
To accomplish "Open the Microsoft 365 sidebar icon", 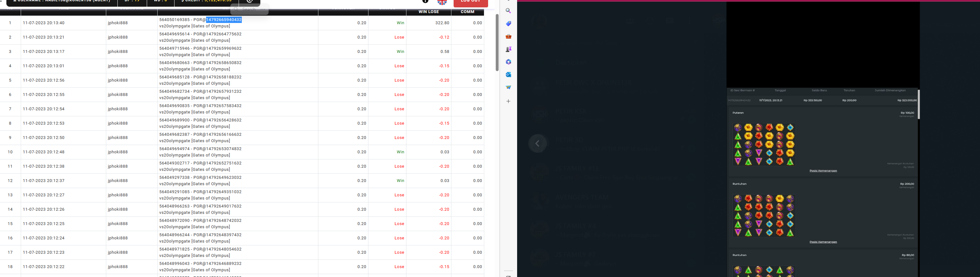I will tap(508, 62).
